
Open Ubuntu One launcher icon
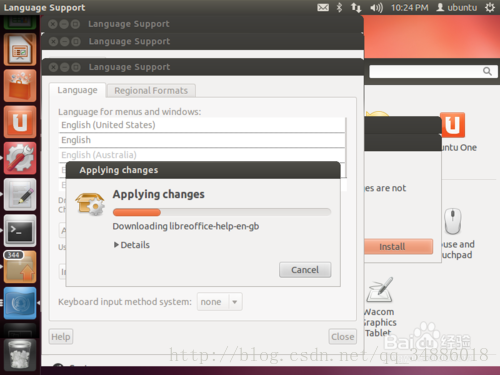tap(20, 122)
